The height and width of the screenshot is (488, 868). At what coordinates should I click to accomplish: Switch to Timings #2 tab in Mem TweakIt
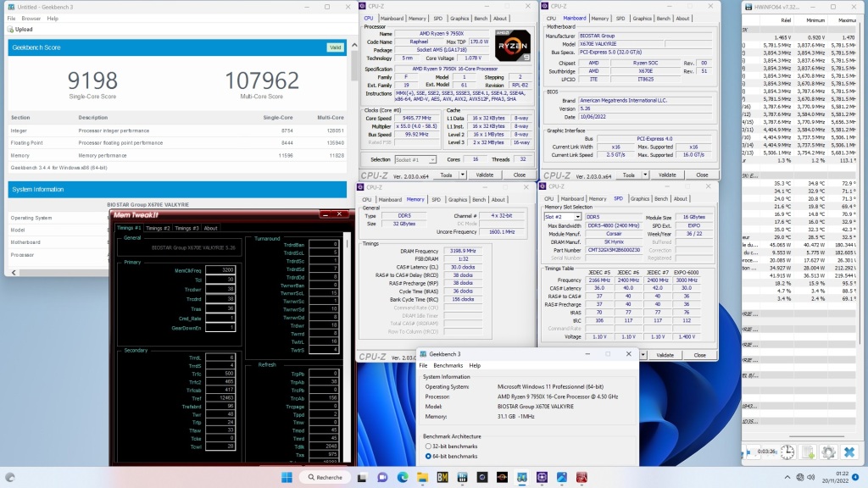coord(159,228)
